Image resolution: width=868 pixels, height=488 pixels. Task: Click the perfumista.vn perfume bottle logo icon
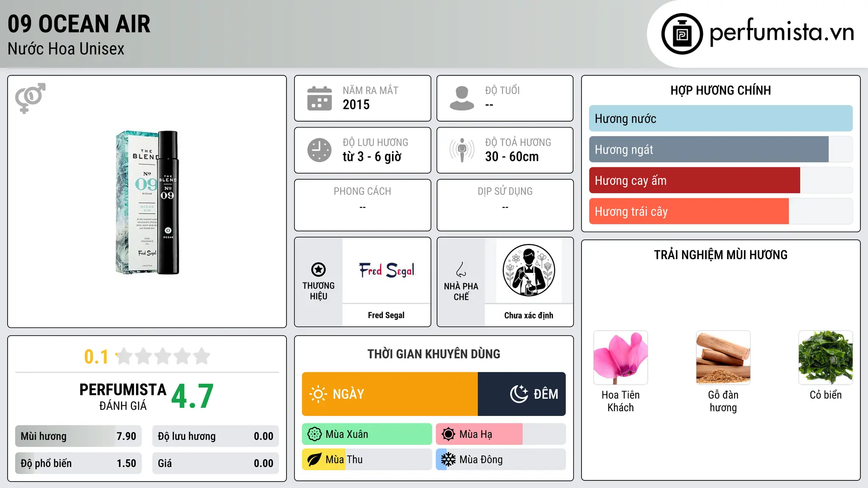[682, 34]
